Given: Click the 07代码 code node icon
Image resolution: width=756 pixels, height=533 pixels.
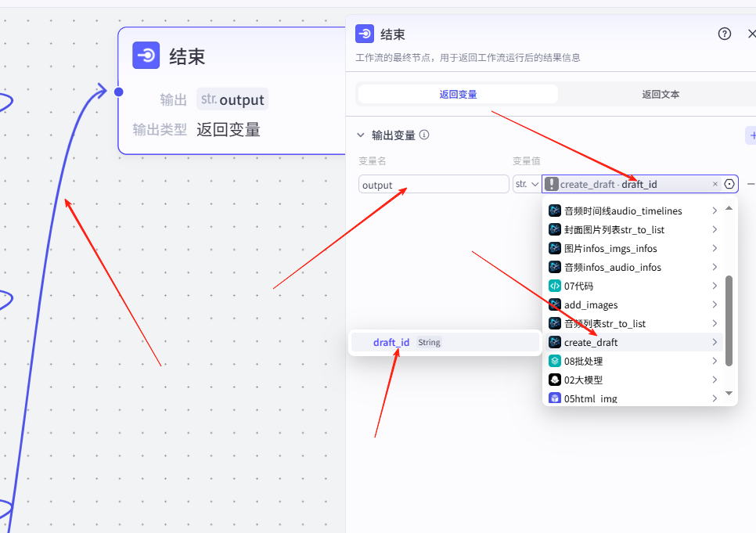Looking at the screenshot, I should pos(555,286).
